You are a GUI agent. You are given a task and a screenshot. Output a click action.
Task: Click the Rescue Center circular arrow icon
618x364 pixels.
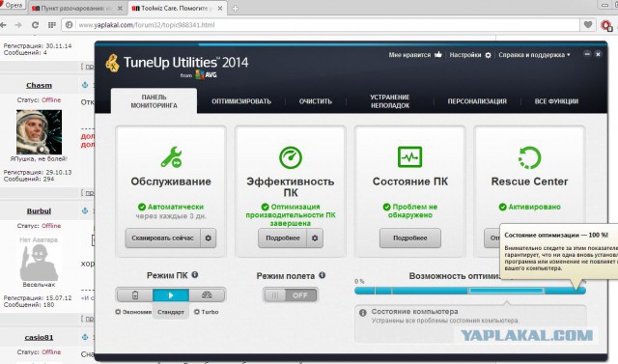[529, 157]
